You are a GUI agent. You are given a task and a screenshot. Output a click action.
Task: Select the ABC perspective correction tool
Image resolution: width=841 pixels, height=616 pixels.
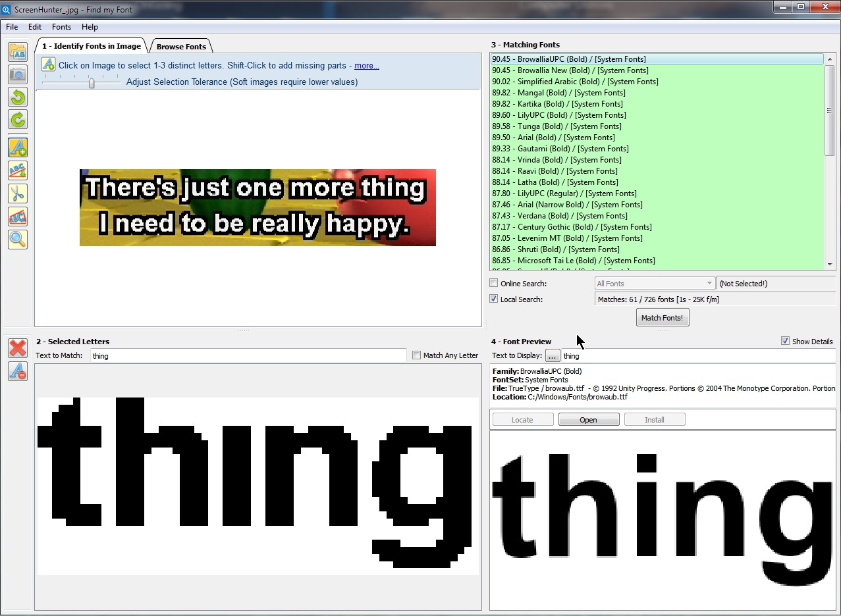coord(18,217)
